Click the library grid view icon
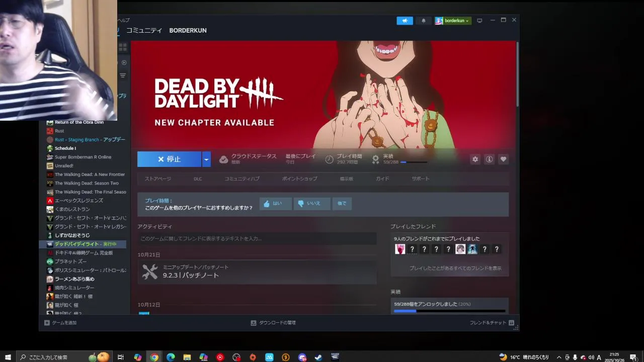644x362 pixels. click(x=123, y=47)
